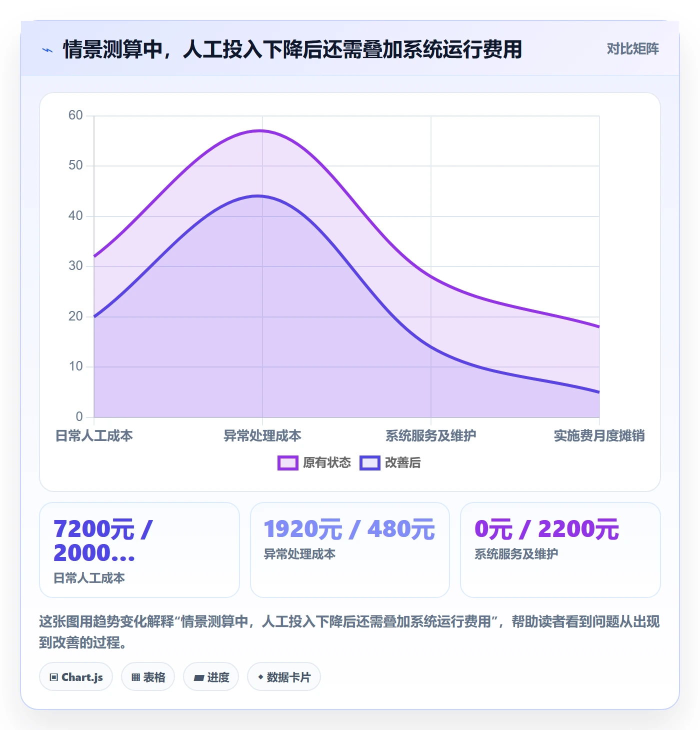The width and height of the screenshot is (700, 730).
Task: Select the 表格 tag chip
Action: (148, 677)
